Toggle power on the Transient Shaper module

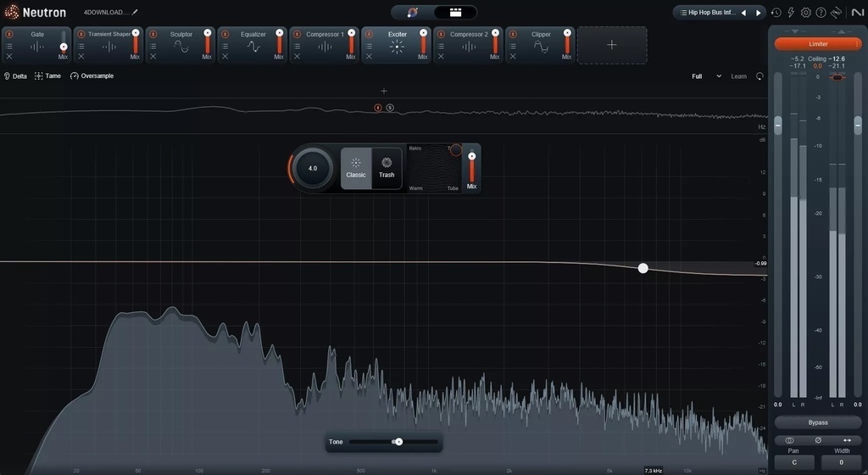pos(81,34)
